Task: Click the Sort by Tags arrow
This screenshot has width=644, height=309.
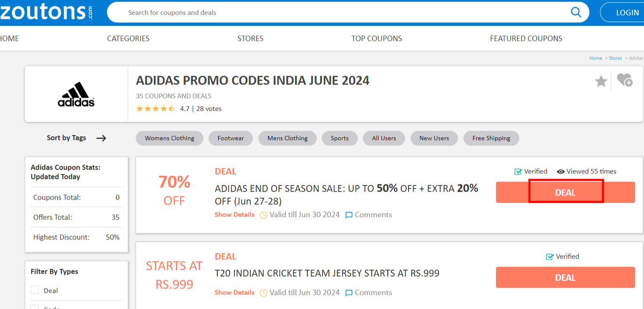Action: click(101, 138)
